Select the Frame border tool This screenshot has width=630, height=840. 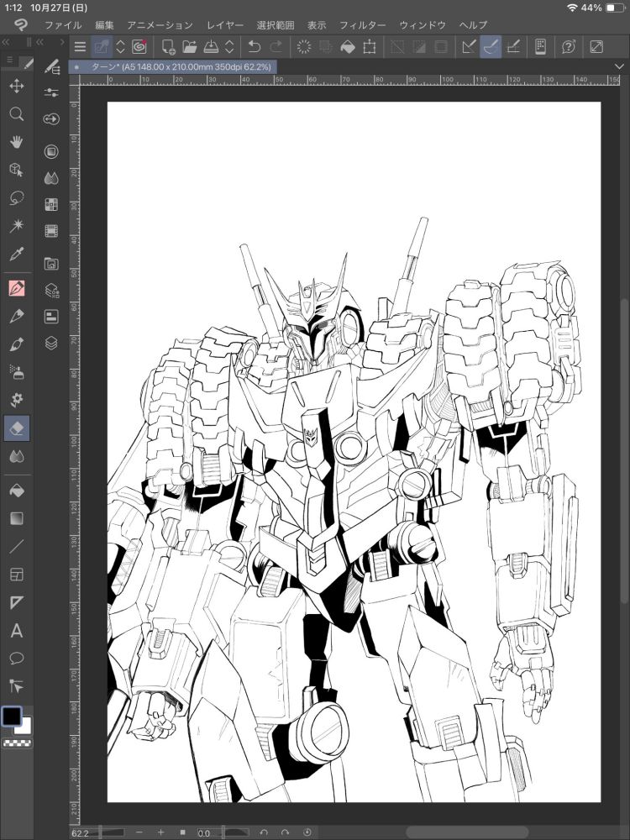coord(17,575)
